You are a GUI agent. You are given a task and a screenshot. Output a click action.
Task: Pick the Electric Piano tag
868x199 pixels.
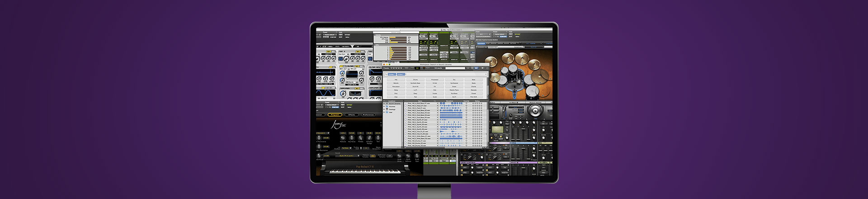click(454, 90)
